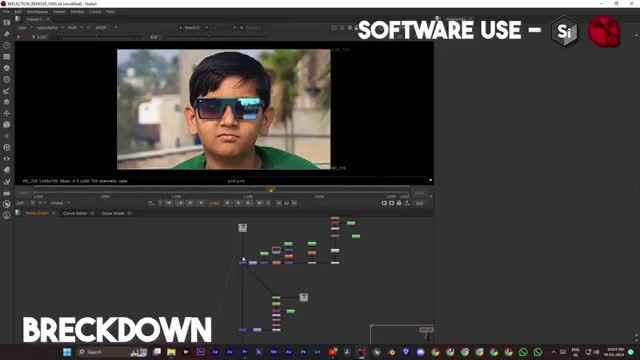Screen dimensions: 640x360
Task: Step back one frame
Action: [x=190, y=203]
